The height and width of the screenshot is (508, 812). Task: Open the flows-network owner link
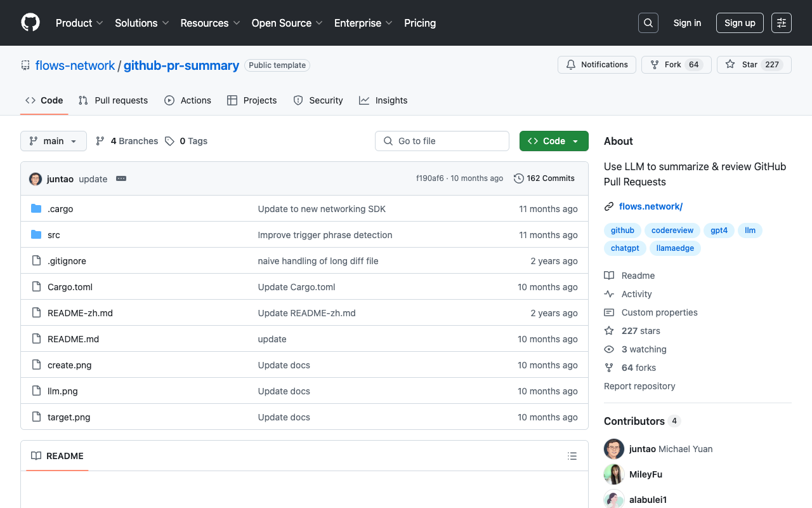[75, 65]
